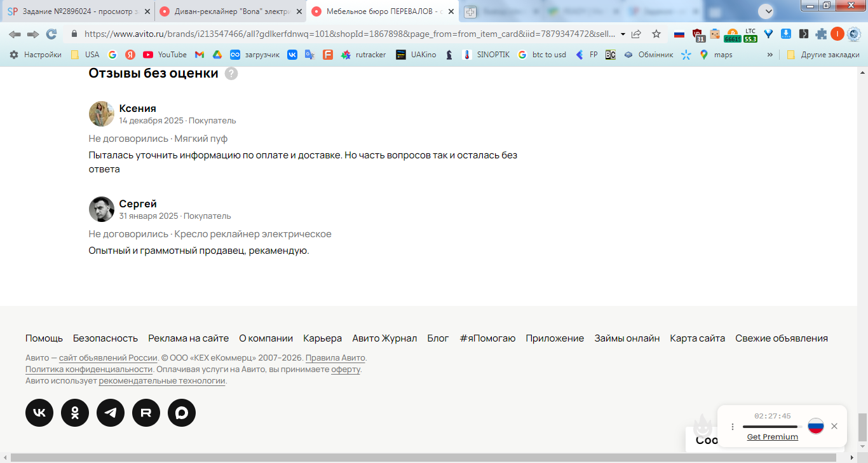Open the Реклама на сайте footer link
Image resolution: width=868 pixels, height=463 pixels.
point(188,338)
